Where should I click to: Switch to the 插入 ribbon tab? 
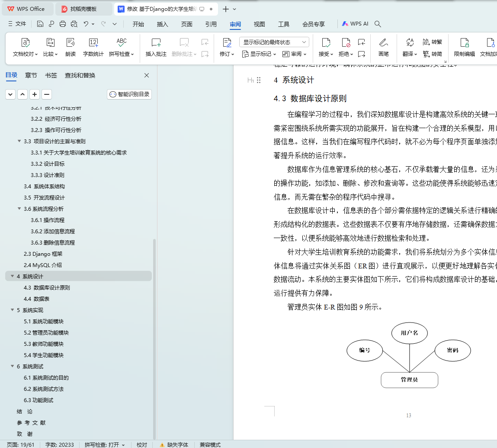point(162,24)
